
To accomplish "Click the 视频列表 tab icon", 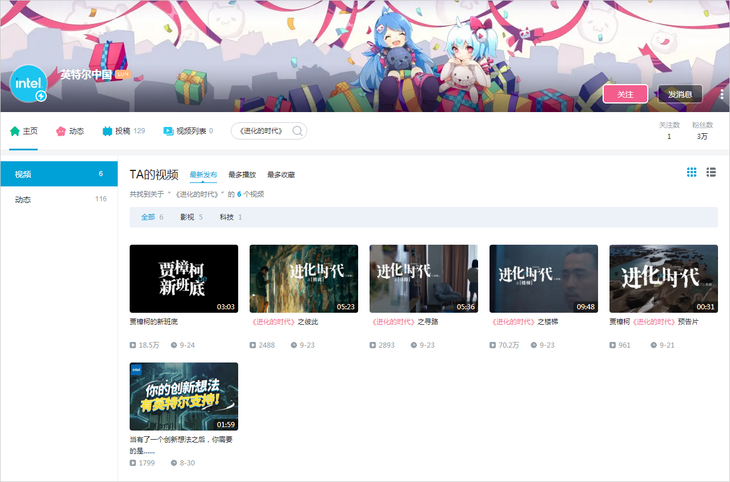I will tap(168, 131).
